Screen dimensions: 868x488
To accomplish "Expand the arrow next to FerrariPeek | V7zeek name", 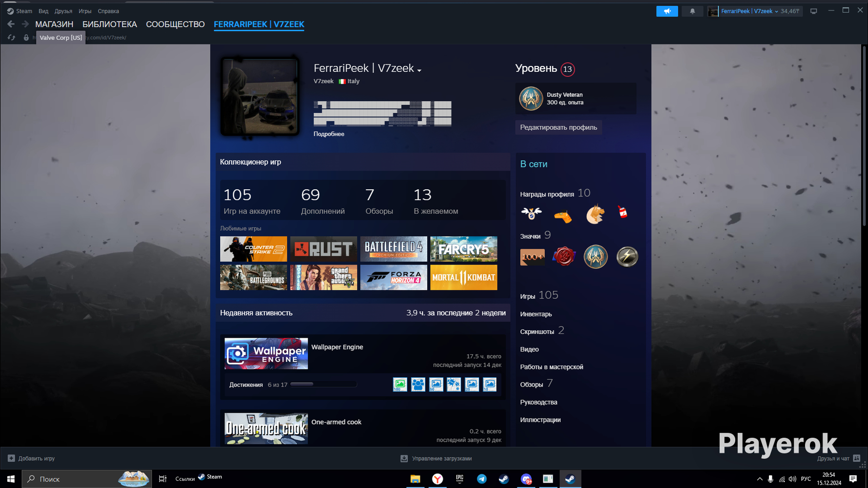I will [419, 70].
